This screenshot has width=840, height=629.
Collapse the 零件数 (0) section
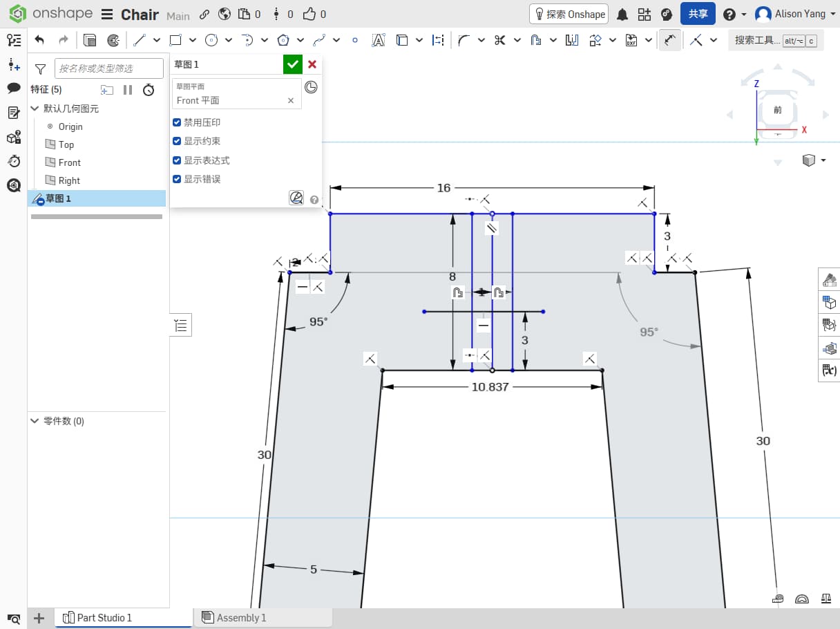pos(35,421)
